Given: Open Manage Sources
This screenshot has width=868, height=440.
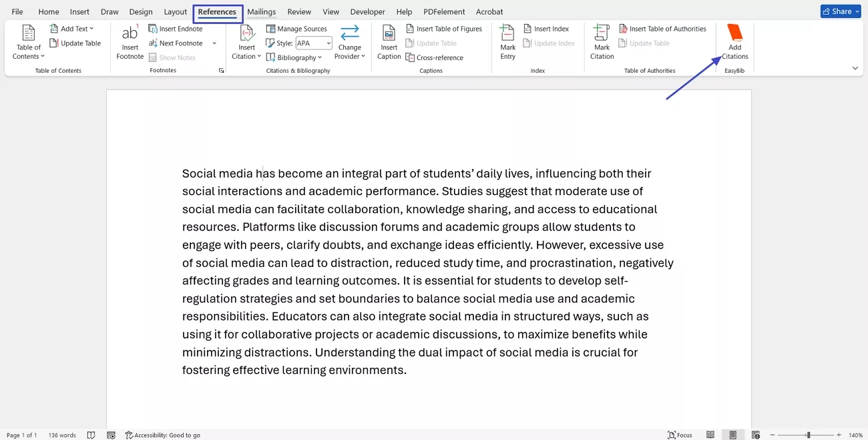Looking at the screenshot, I should [296, 28].
